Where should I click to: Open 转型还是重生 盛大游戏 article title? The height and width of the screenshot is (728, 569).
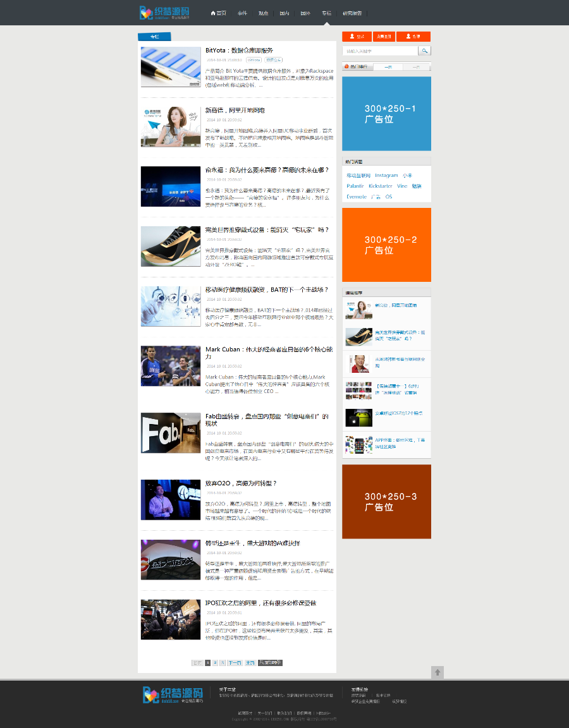[253, 543]
